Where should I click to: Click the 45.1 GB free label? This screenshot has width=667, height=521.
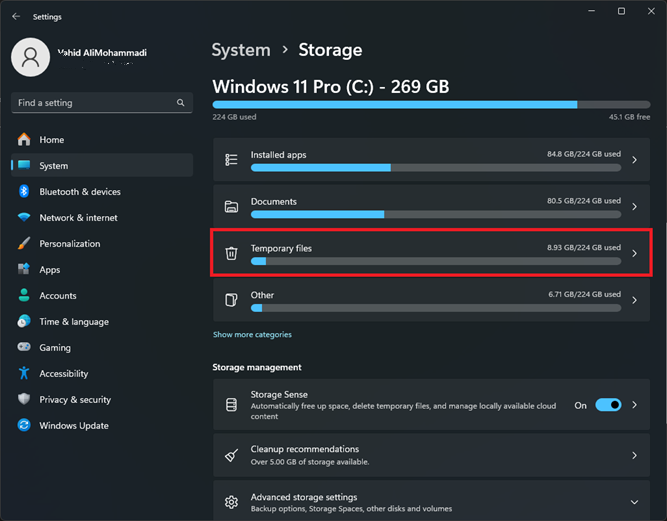[629, 117]
